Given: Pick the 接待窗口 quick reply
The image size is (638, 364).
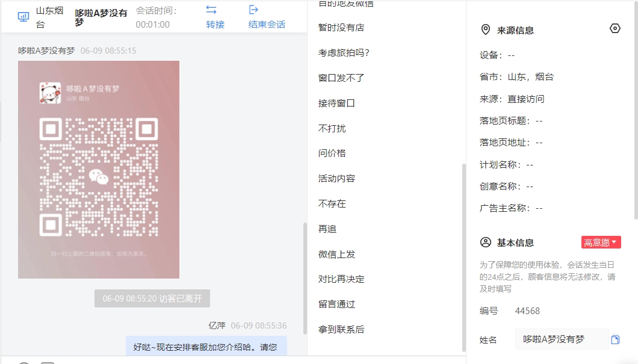Looking at the screenshot, I should pyautogui.click(x=336, y=103).
